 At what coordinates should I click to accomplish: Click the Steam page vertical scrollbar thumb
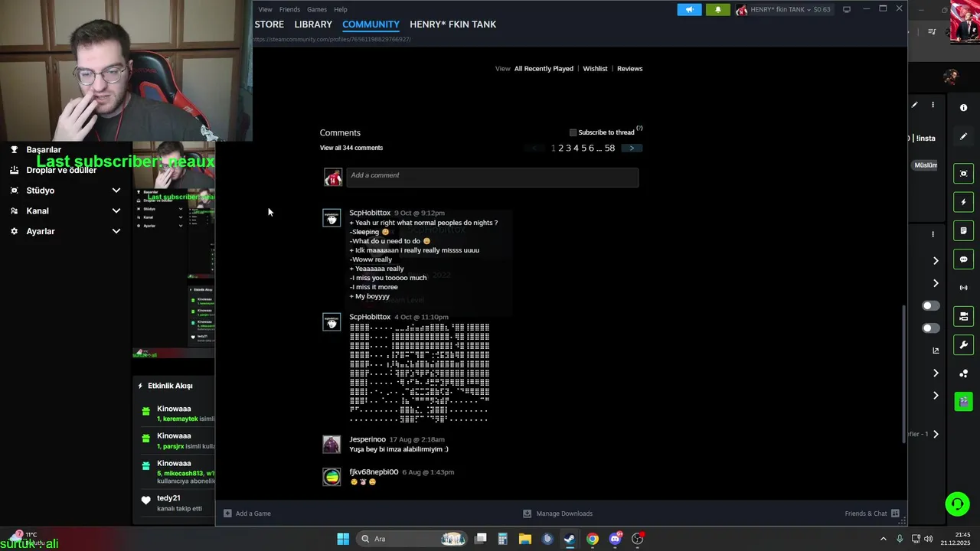coord(904,373)
